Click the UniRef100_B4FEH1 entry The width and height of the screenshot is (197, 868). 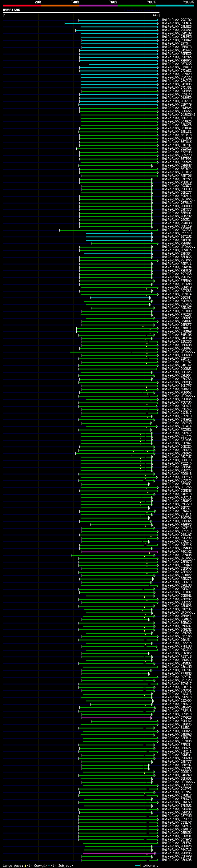177,240
